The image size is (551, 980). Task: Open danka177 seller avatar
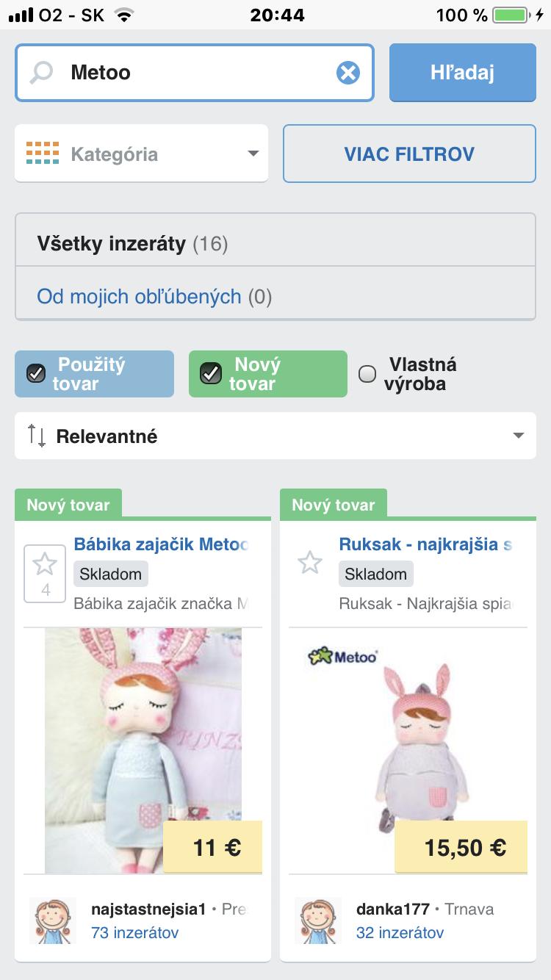coord(317,920)
